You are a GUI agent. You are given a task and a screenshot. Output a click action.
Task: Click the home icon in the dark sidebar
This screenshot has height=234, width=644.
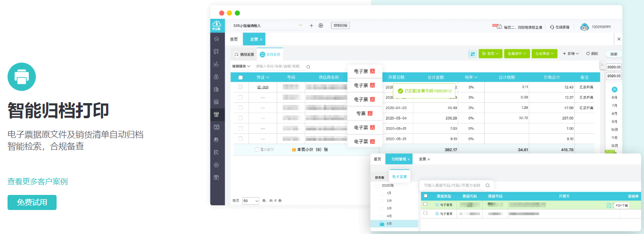pyautogui.click(x=216, y=39)
